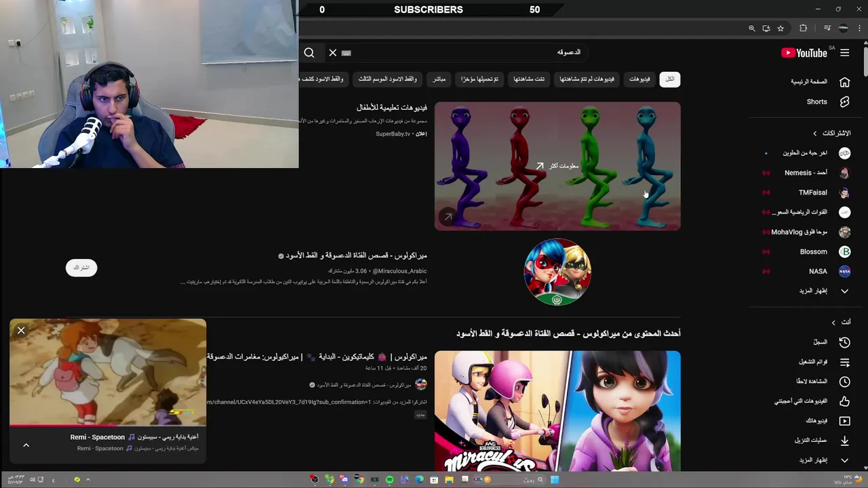Open ad title فيديوهات تعليمية للأطفال

click(392, 108)
